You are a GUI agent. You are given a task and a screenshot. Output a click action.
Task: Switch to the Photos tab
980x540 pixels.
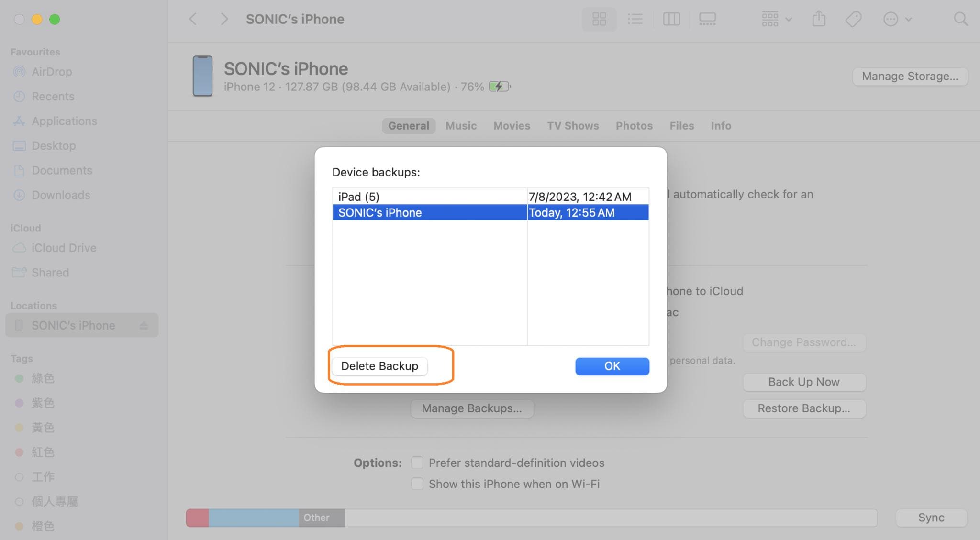[x=634, y=126]
